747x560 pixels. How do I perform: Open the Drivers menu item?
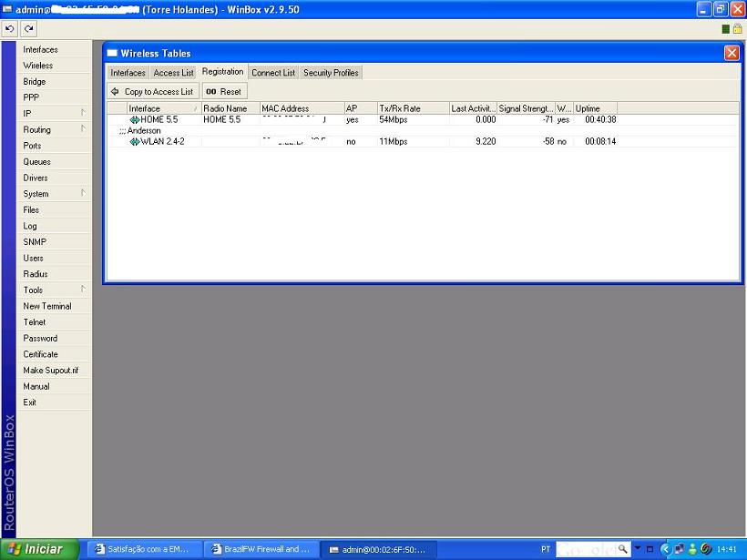click(54, 178)
